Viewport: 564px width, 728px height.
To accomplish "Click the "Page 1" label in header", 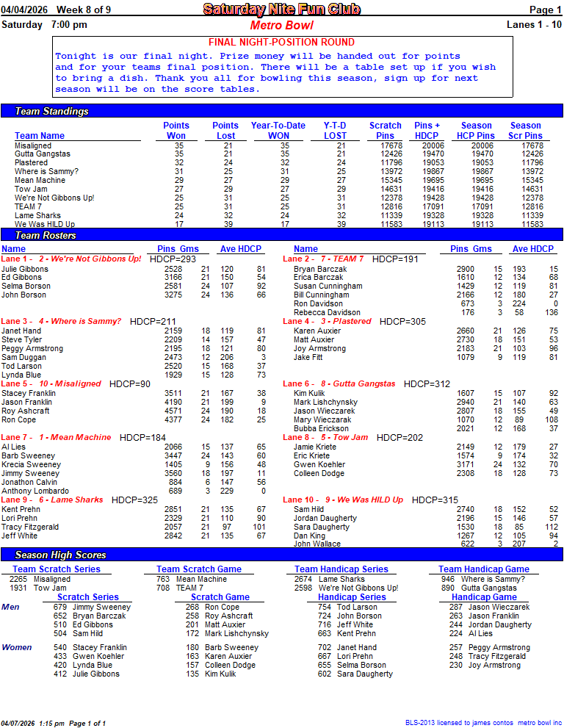I will pos(545,10).
